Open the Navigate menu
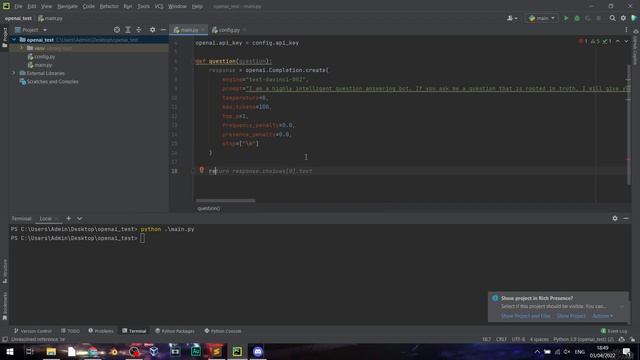640x360 pixels. pos(67,7)
